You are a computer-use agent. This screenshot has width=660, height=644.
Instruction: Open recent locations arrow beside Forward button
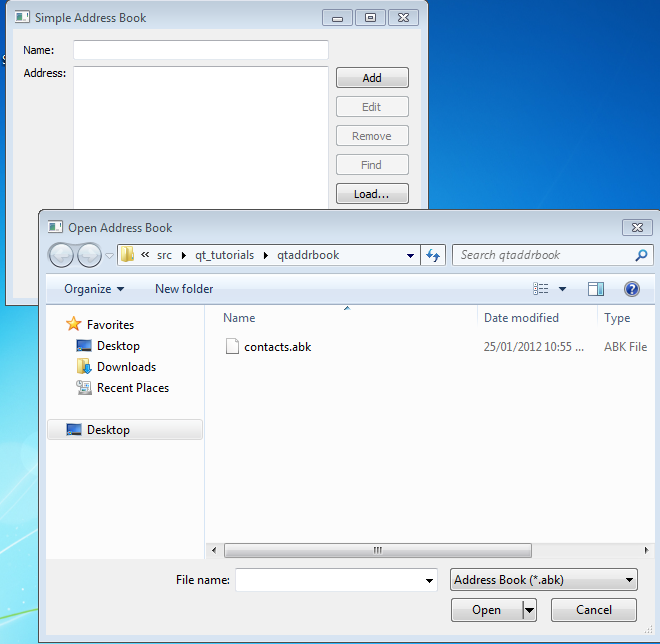[109, 255]
